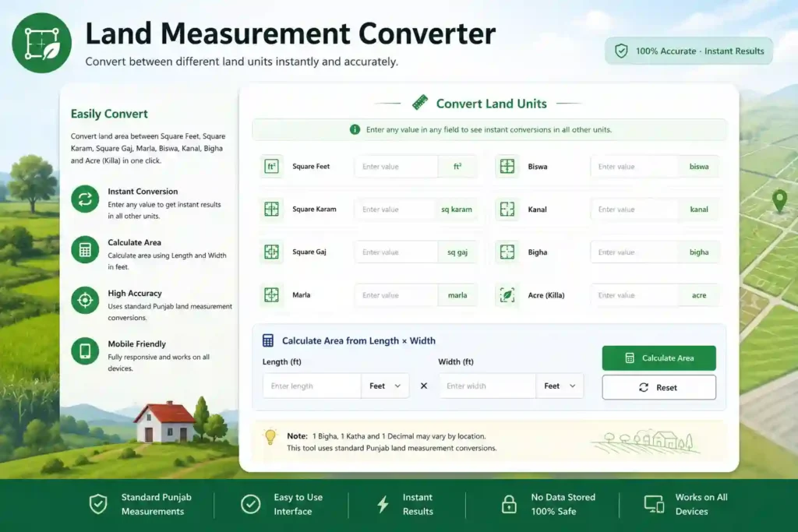Click the Enter length input field
This screenshot has height=532, width=798.
tap(312, 386)
